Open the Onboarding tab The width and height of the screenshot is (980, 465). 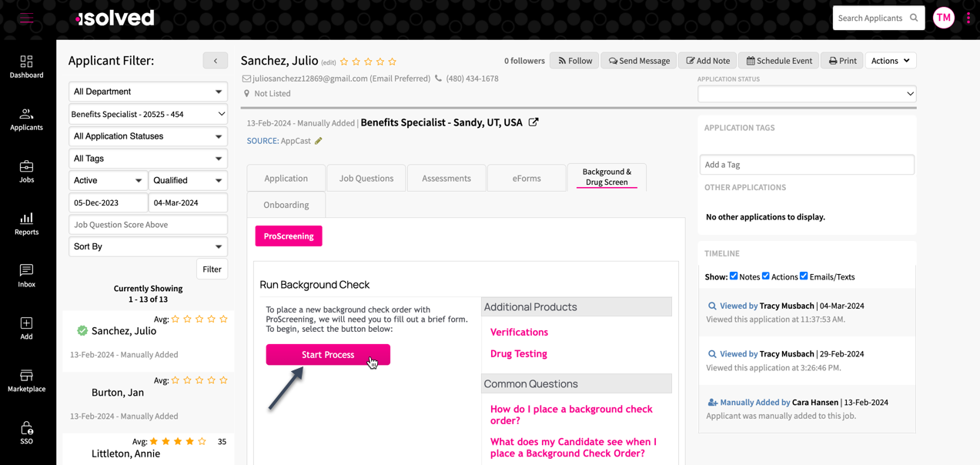286,205
